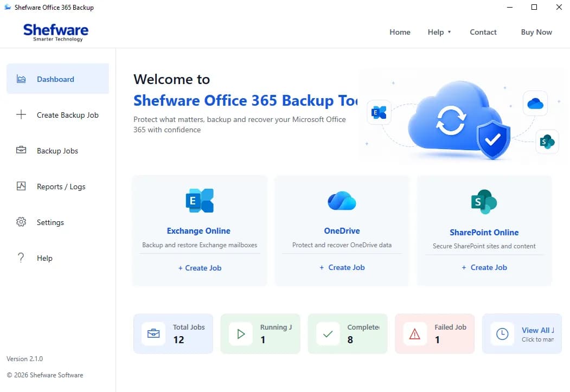Click the OneDrive card title
The width and height of the screenshot is (570, 392).
pyautogui.click(x=342, y=230)
